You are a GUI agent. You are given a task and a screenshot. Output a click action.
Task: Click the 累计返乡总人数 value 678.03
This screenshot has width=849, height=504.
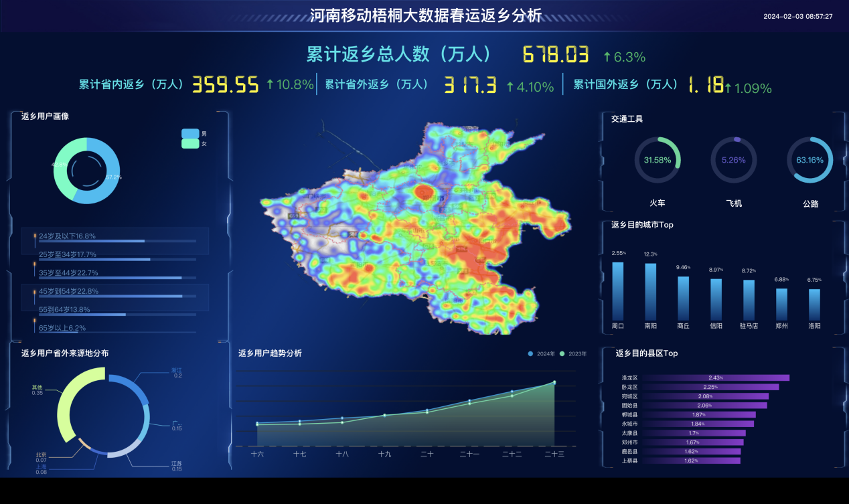pyautogui.click(x=555, y=55)
